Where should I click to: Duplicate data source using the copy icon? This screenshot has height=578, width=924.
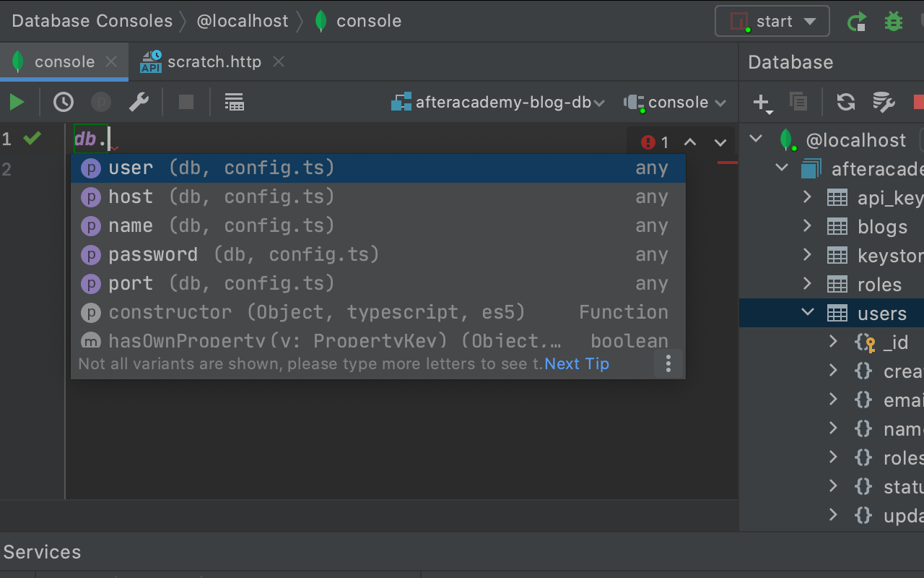tap(798, 102)
